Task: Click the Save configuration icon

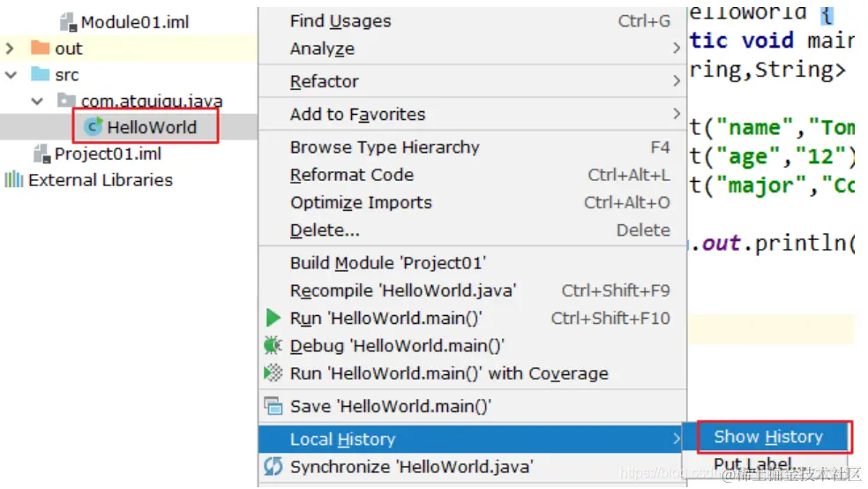Action: click(273, 406)
